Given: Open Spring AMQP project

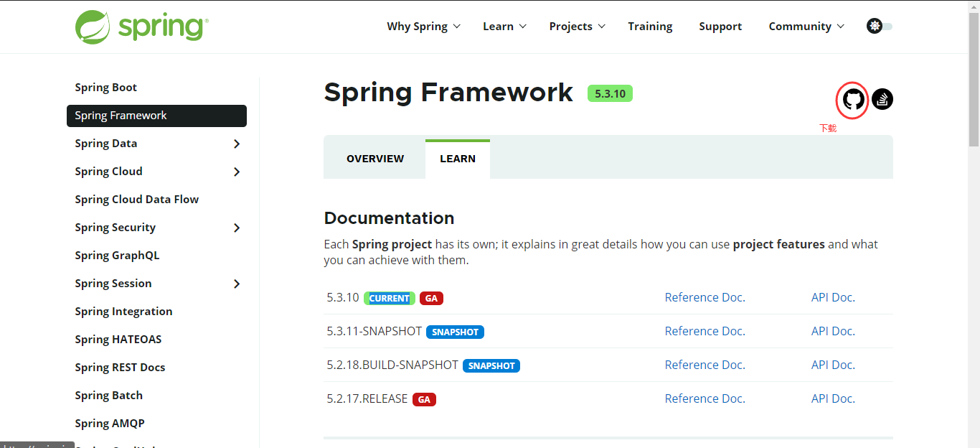Looking at the screenshot, I should 110,424.
